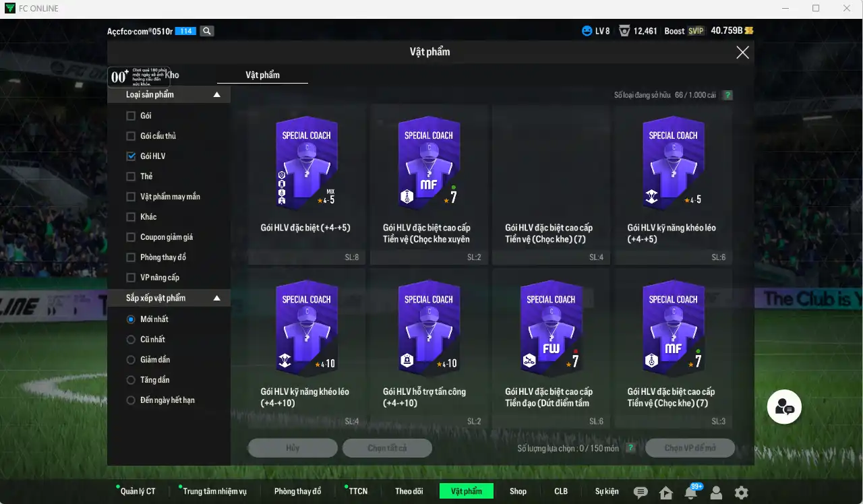Open the floating support chat button
Viewport: 863px width, 504px height.
(784, 406)
